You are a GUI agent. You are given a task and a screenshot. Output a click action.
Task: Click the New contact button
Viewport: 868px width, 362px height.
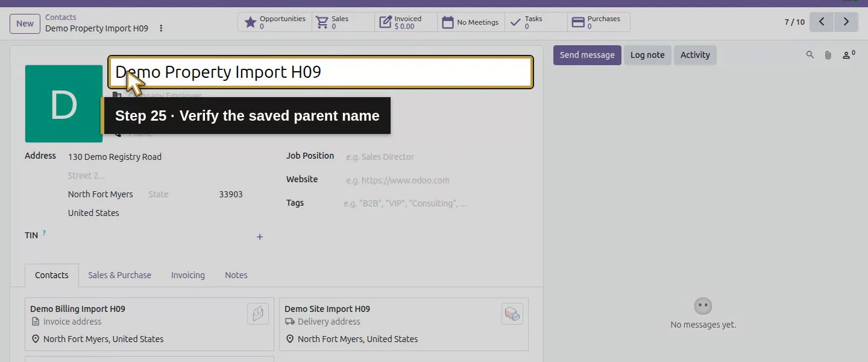coord(25,24)
